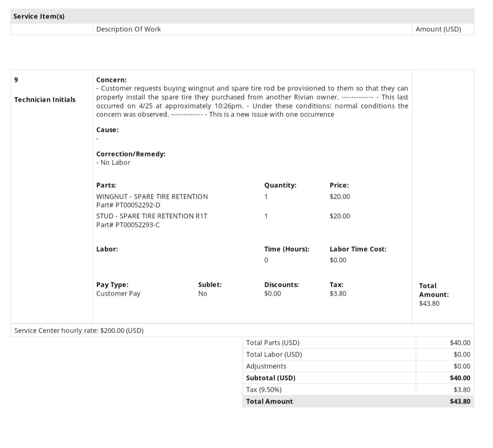Click the 'Labor:' heading
This screenshot has width=493, height=448.
click(x=107, y=249)
